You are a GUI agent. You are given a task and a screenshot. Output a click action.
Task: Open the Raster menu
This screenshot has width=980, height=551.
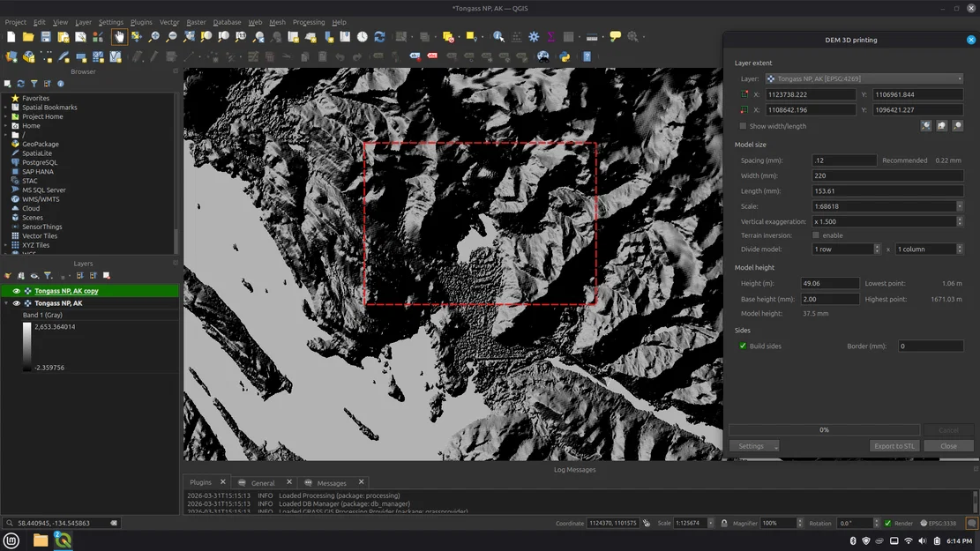click(196, 22)
